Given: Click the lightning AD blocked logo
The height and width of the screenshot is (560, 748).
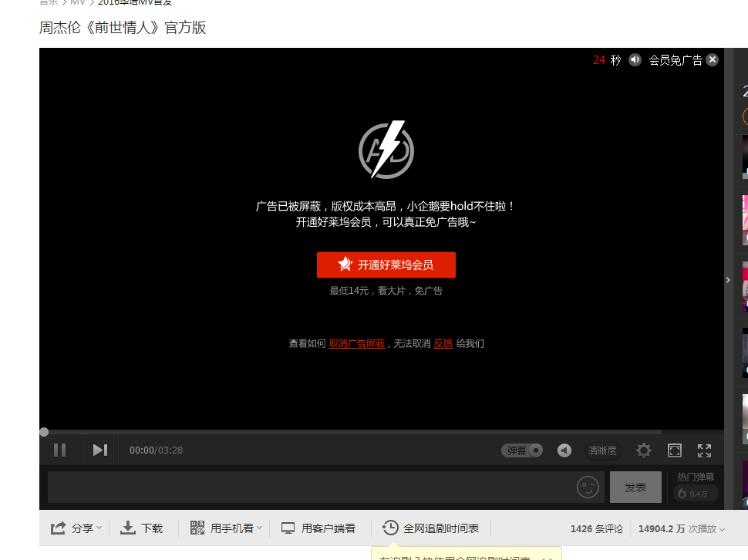Looking at the screenshot, I should tap(386, 150).
